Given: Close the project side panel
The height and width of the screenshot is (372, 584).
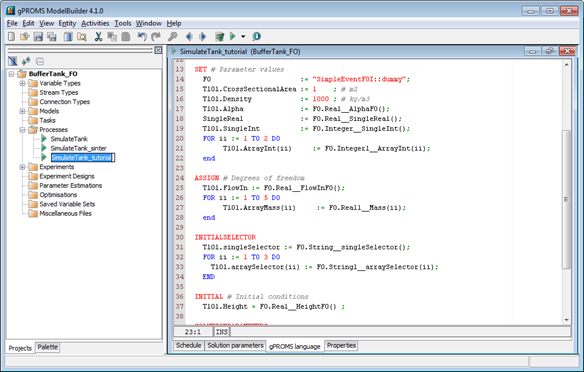Looking at the screenshot, I should 158,50.
